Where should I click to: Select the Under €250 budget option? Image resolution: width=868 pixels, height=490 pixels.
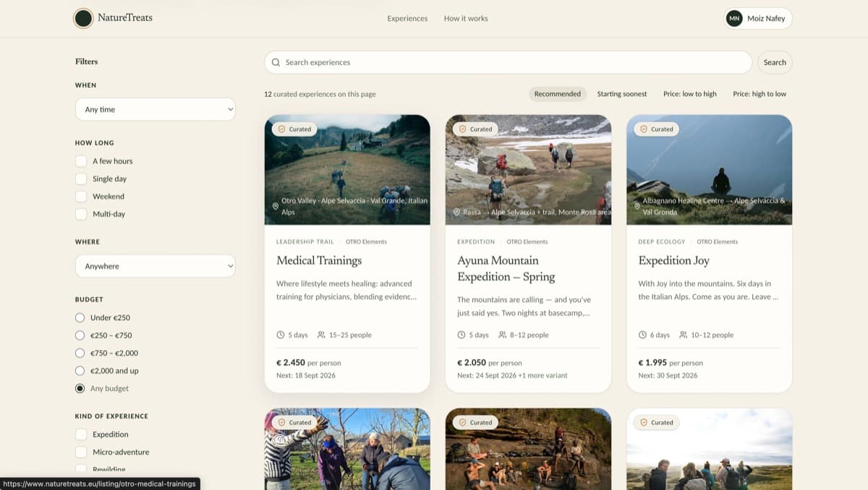coord(80,317)
